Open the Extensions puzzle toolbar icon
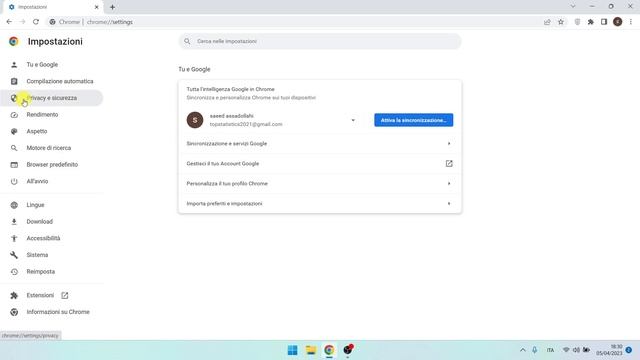640x360 pixels. click(591, 22)
